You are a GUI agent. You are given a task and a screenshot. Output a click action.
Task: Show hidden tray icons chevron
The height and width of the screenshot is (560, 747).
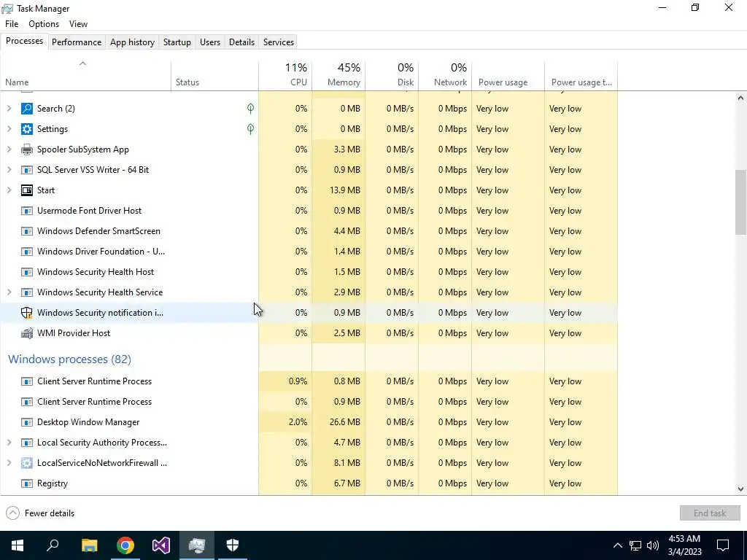pos(617,545)
